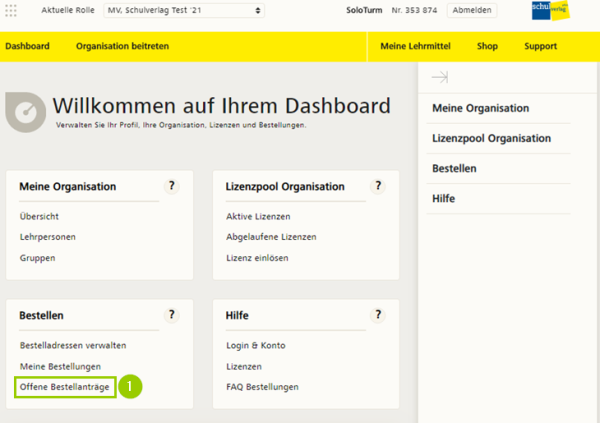Open help for Meine Organisation card
The image size is (600, 423).
pos(172,186)
